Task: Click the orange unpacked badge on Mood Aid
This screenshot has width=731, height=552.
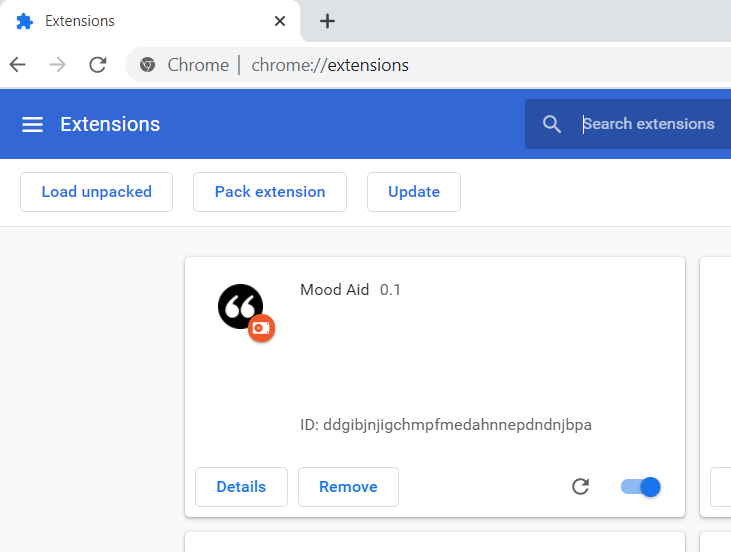Action: tap(261, 328)
